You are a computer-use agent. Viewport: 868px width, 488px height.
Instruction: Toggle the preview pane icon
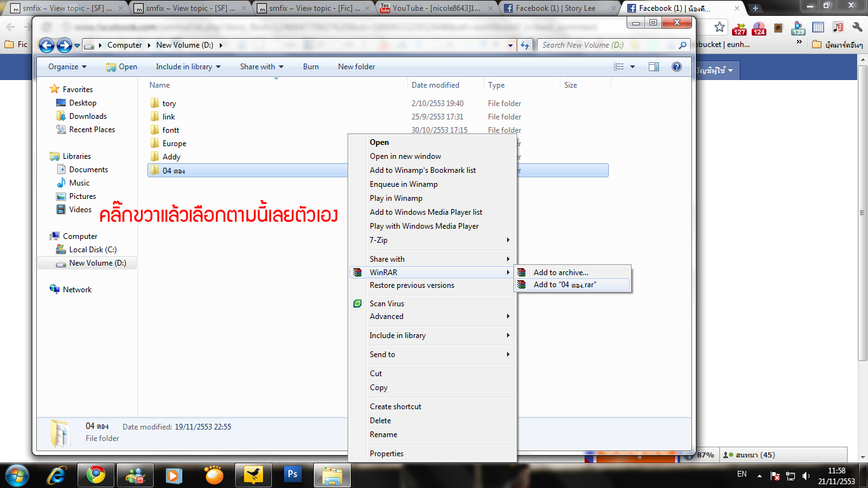point(654,67)
